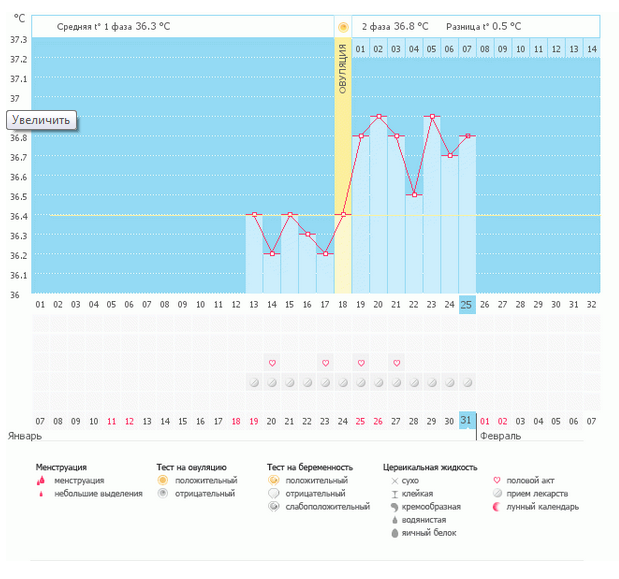The width and height of the screenshot is (619, 579).
Task: Click the менструация legend icon
Action: point(41,480)
